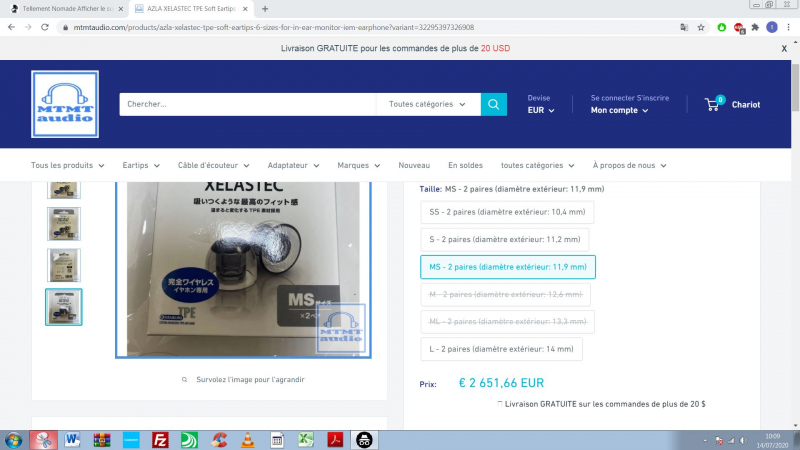Click the browser back arrow
The image size is (800, 450).
coord(11,27)
